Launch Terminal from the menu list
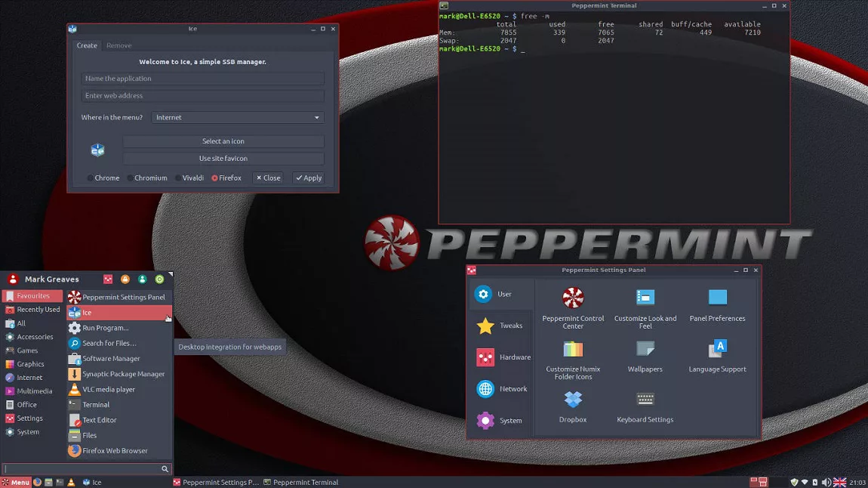Viewport: 868px width, 488px height. 119,405
